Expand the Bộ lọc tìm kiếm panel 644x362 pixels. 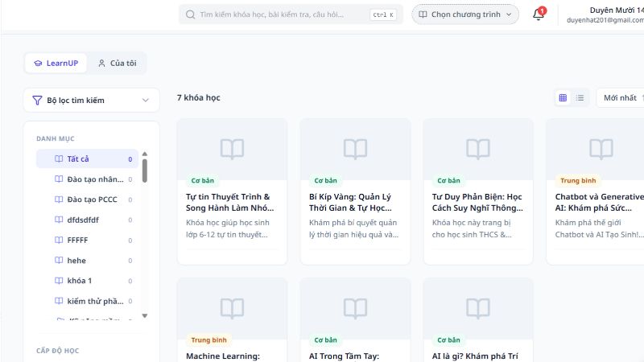click(x=91, y=100)
